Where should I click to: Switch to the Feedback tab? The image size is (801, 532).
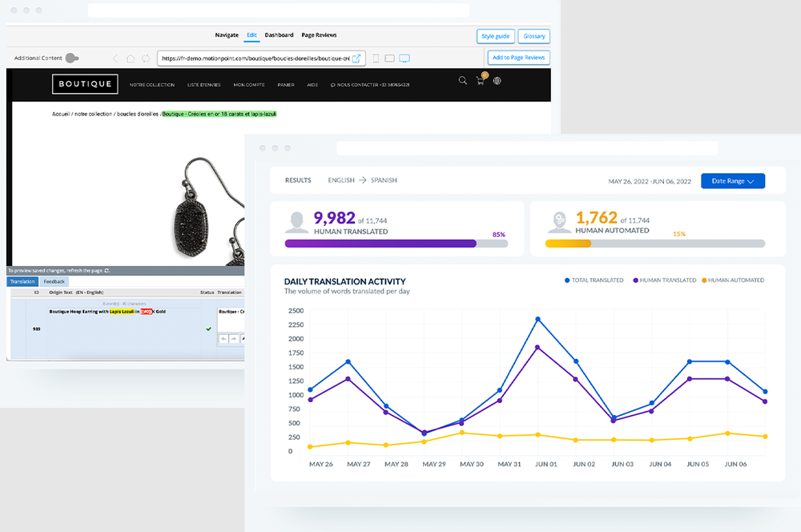click(x=54, y=281)
